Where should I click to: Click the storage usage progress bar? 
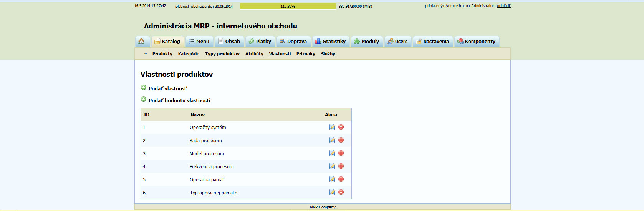pos(288,6)
